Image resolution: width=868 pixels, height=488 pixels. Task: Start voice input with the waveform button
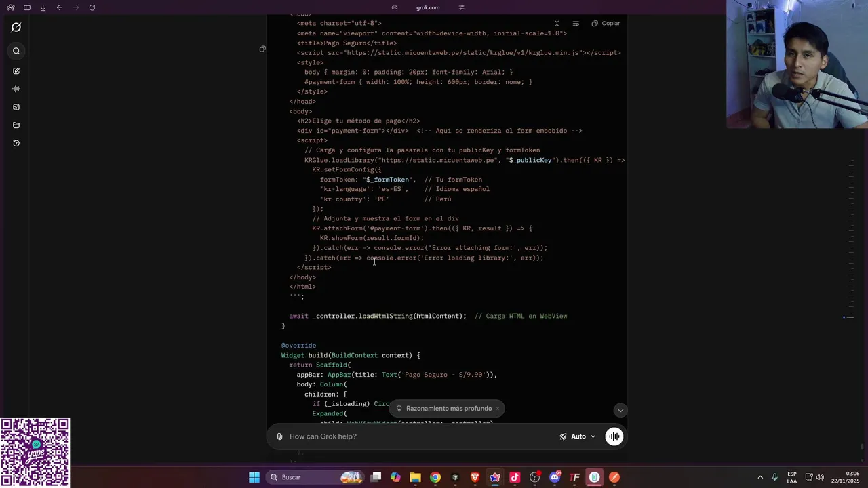pyautogui.click(x=614, y=436)
